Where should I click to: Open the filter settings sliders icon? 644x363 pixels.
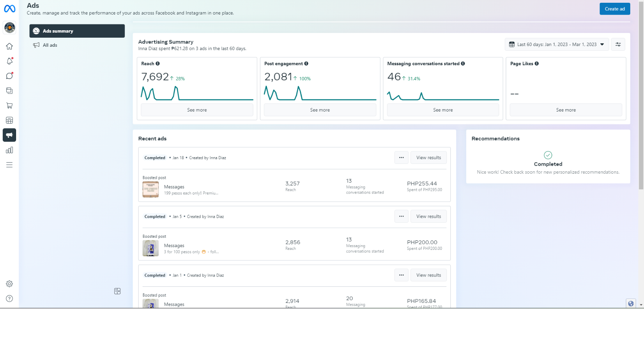(x=618, y=44)
